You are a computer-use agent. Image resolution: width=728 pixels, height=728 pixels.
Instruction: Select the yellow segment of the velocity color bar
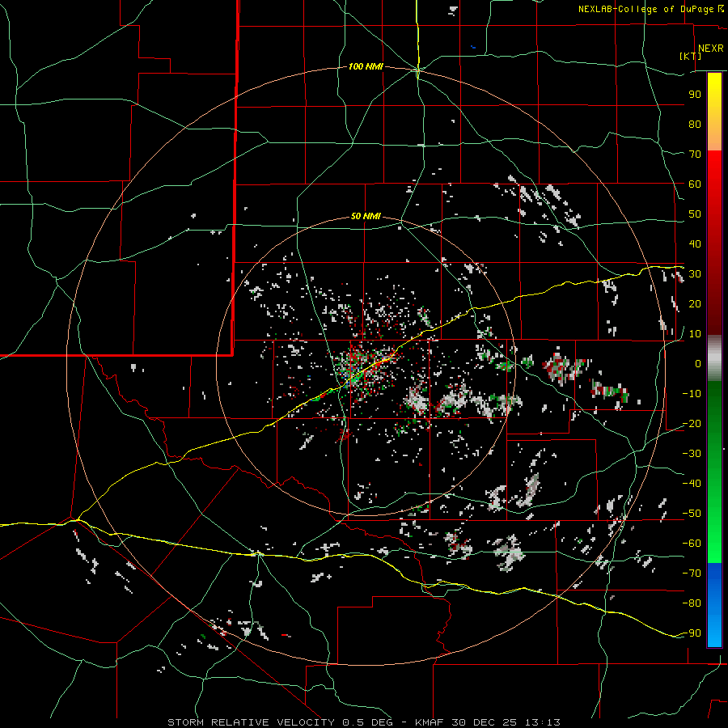click(714, 112)
